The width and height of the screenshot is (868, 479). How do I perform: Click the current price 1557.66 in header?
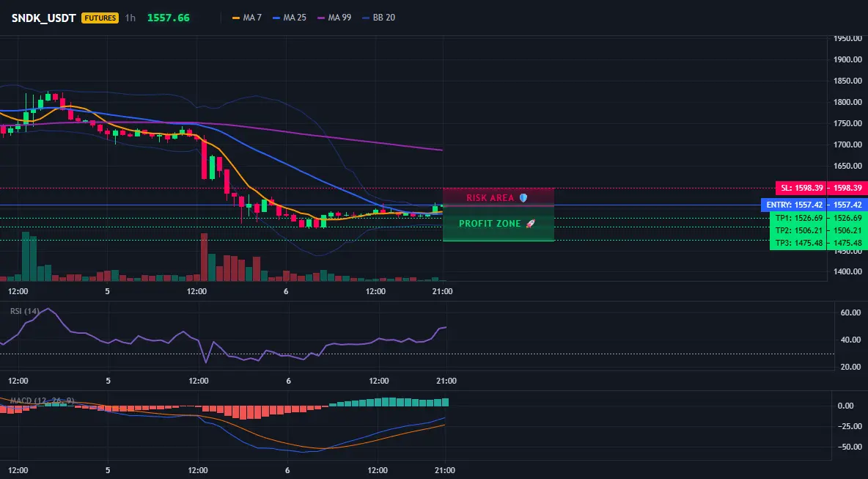coord(169,18)
